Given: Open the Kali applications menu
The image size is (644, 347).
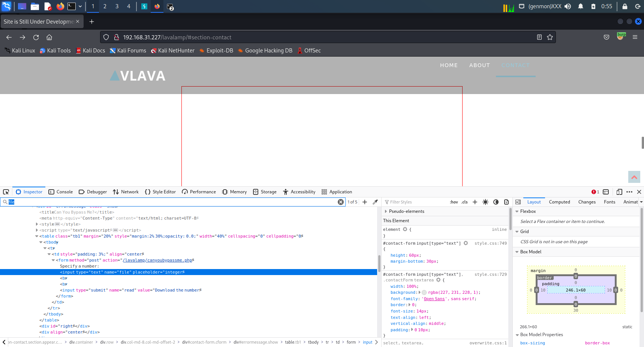Looking at the screenshot, I should [x=7, y=6].
